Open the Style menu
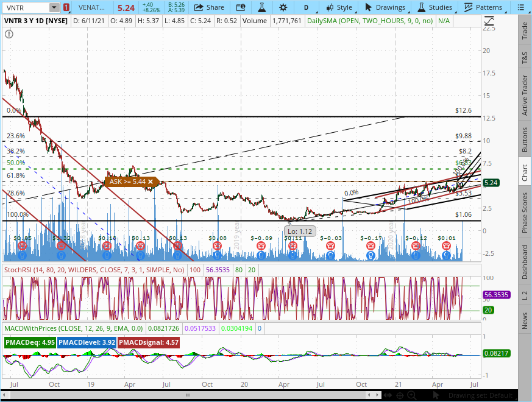532x402 pixels. pyautogui.click(x=339, y=7)
